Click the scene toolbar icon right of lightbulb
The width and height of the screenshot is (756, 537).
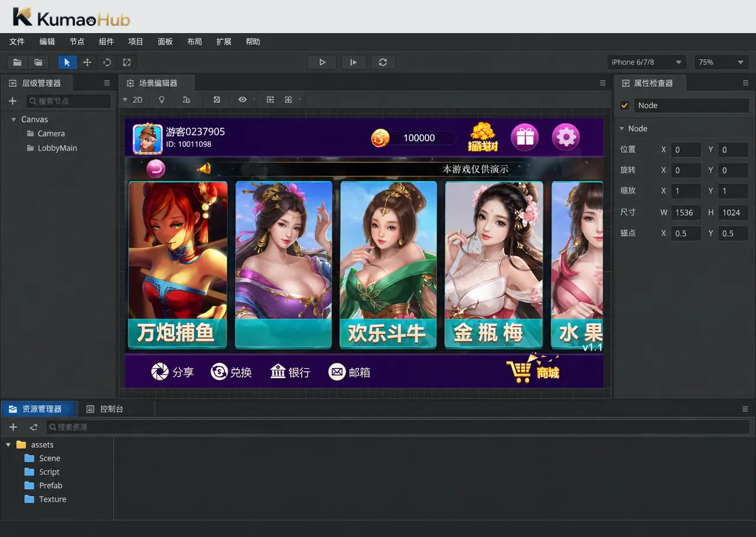click(x=186, y=100)
